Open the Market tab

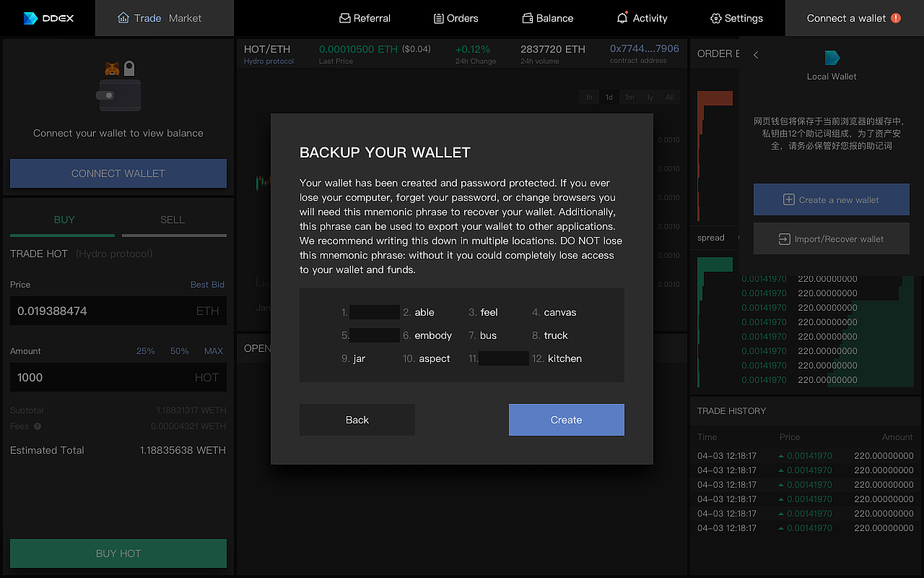click(x=185, y=18)
